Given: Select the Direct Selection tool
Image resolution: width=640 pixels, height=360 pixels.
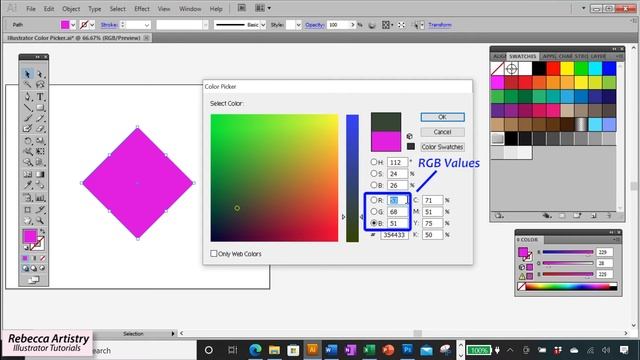Looking at the screenshot, I should point(40,74).
